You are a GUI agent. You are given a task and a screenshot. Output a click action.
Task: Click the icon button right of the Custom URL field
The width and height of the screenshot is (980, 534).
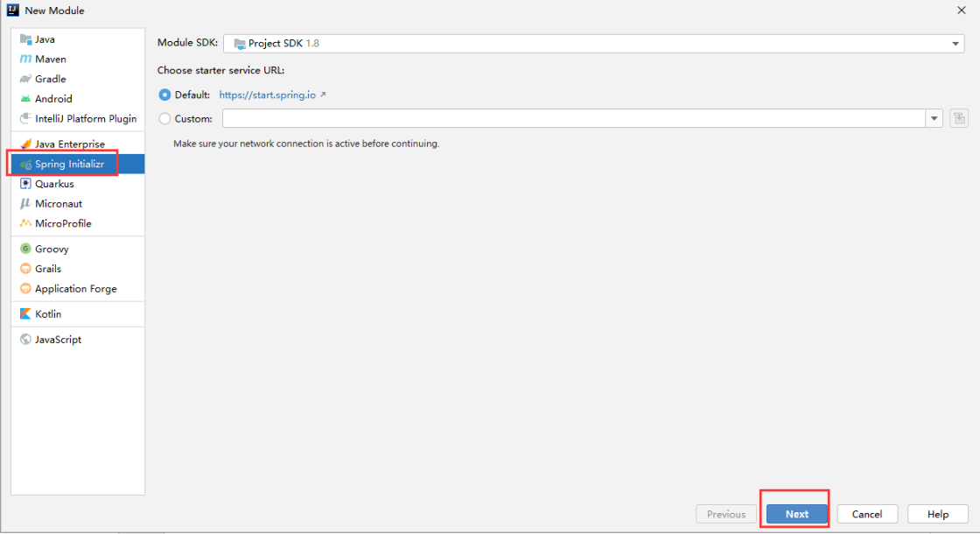coord(959,118)
